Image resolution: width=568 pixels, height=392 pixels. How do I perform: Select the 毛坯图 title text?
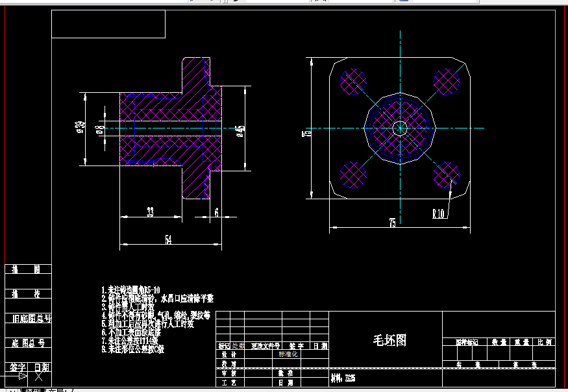point(389,340)
